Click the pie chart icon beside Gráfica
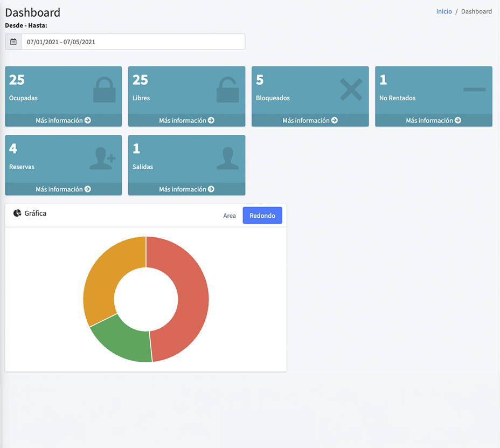Viewport: 500px width, 448px height. click(17, 213)
